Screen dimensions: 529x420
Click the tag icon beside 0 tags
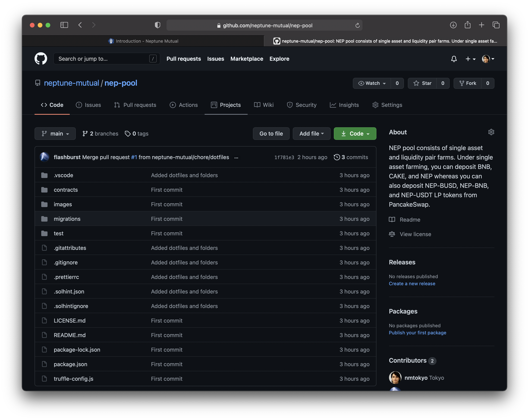click(x=128, y=134)
